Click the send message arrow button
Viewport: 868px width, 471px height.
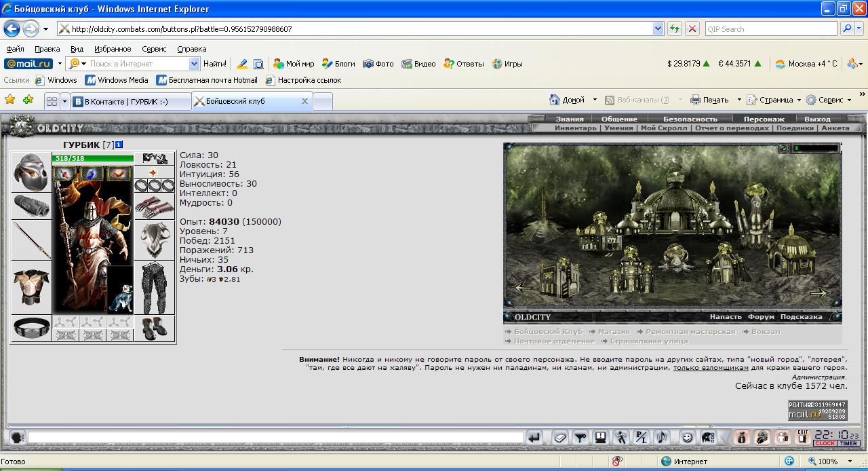[x=534, y=438]
